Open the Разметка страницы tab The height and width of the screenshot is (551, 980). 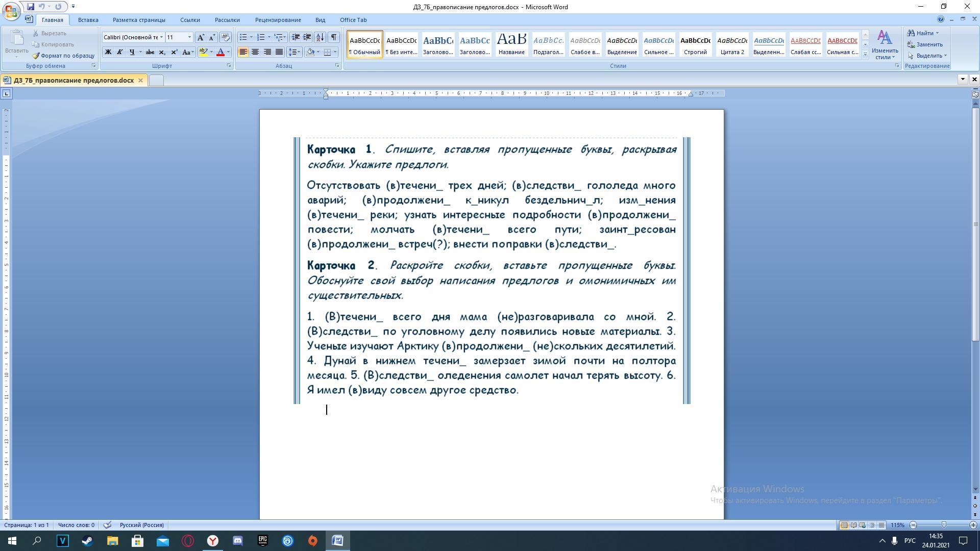(139, 20)
